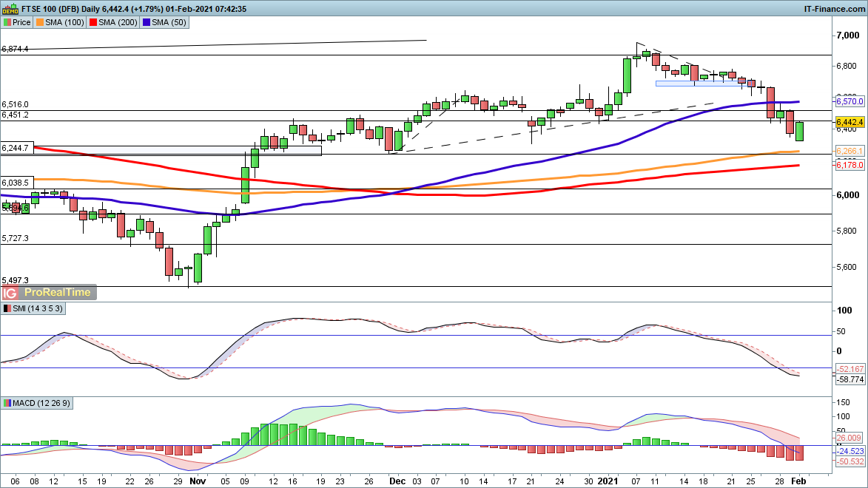Select the yellow 6,442.4 current price tag
This screenshot has width=868, height=488.
(x=850, y=121)
